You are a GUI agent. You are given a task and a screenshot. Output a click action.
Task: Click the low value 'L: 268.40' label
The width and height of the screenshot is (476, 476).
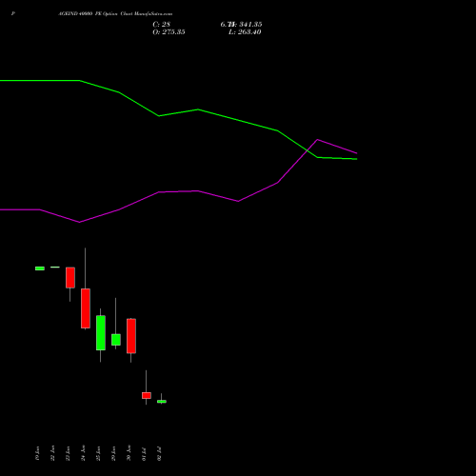(x=245, y=32)
